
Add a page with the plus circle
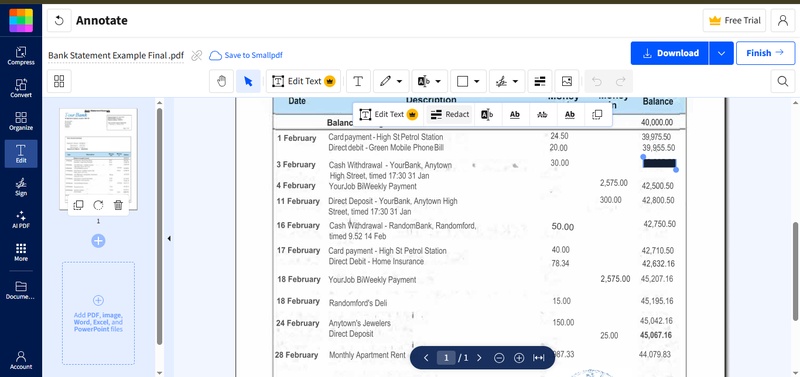pos(98,240)
